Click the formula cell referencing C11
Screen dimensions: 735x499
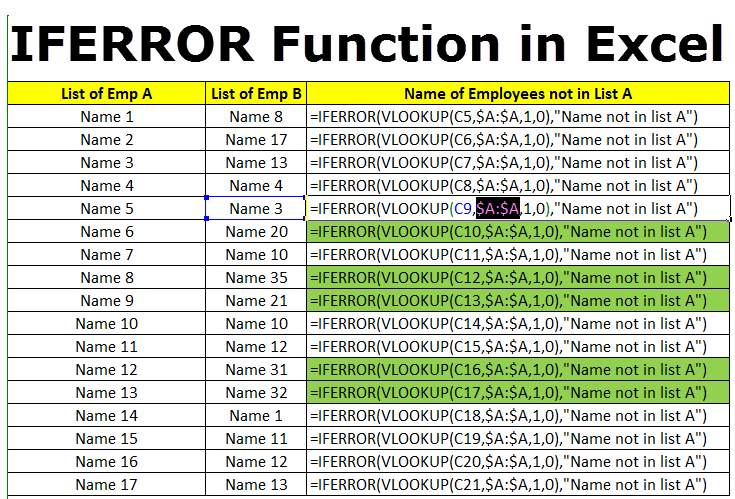(x=518, y=254)
